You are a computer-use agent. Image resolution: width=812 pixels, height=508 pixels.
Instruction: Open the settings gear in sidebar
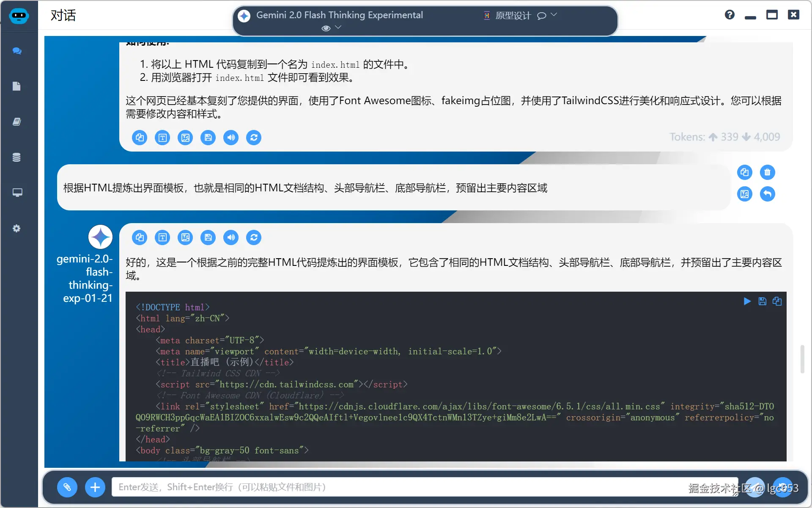pyautogui.click(x=17, y=229)
